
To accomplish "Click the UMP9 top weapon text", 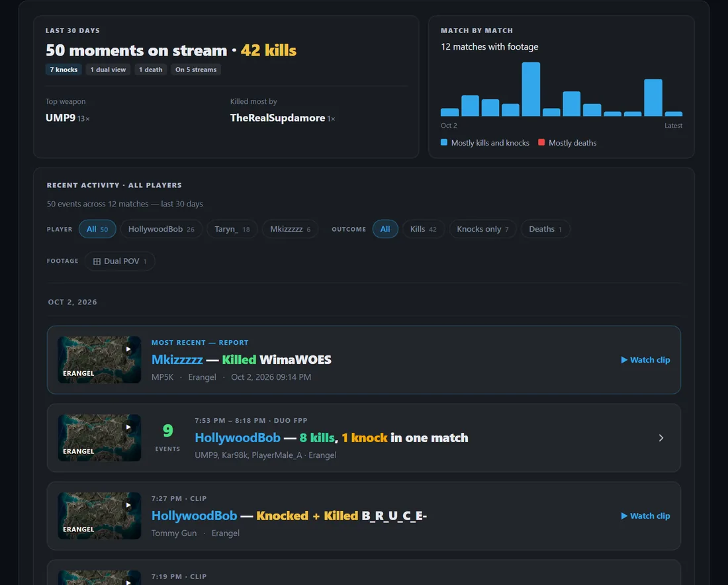I will pyautogui.click(x=60, y=118).
